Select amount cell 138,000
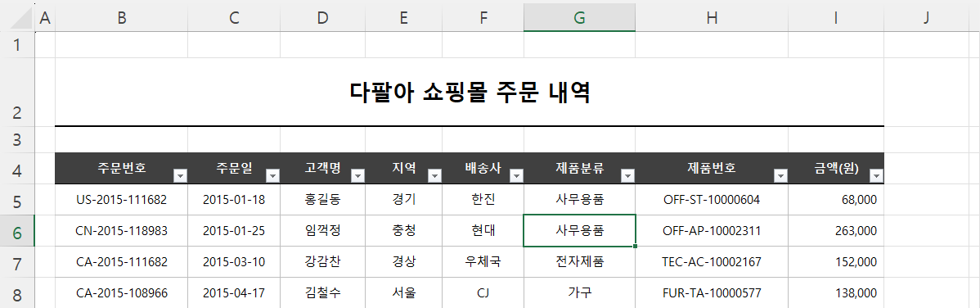Image resolution: width=980 pixels, height=308 pixels. [x=836, y=292]
